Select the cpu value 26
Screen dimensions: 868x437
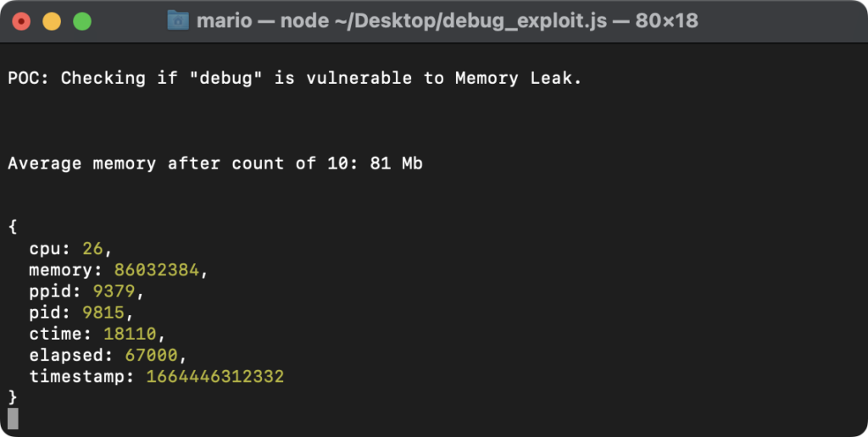pyautogui.click(x=92, y=249)
